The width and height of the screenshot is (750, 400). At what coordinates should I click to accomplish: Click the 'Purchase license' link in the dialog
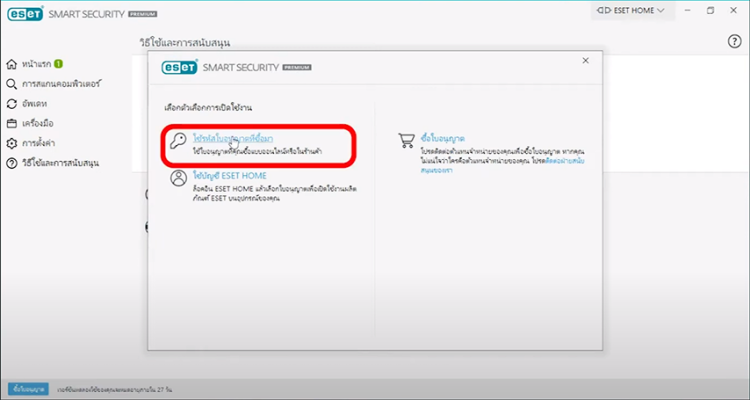click(x=442, y=139)
